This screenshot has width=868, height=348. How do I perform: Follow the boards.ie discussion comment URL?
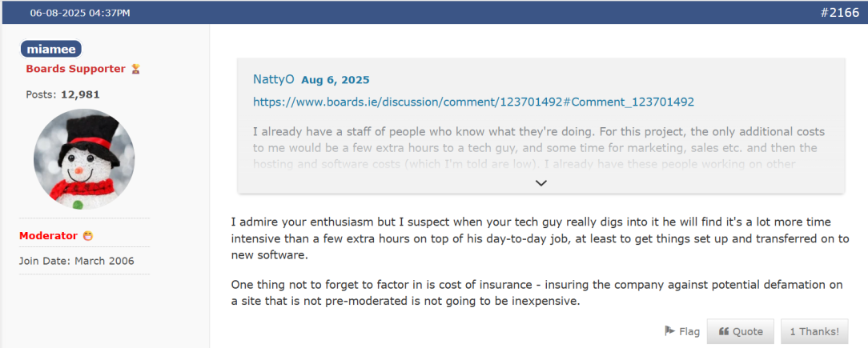pos(473,102)
